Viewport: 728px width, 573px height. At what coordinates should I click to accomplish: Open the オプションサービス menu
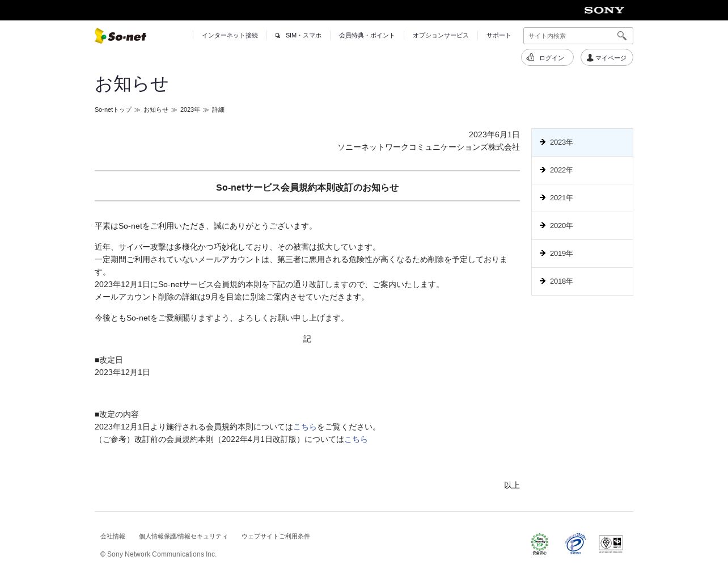[x=441, y=35]
